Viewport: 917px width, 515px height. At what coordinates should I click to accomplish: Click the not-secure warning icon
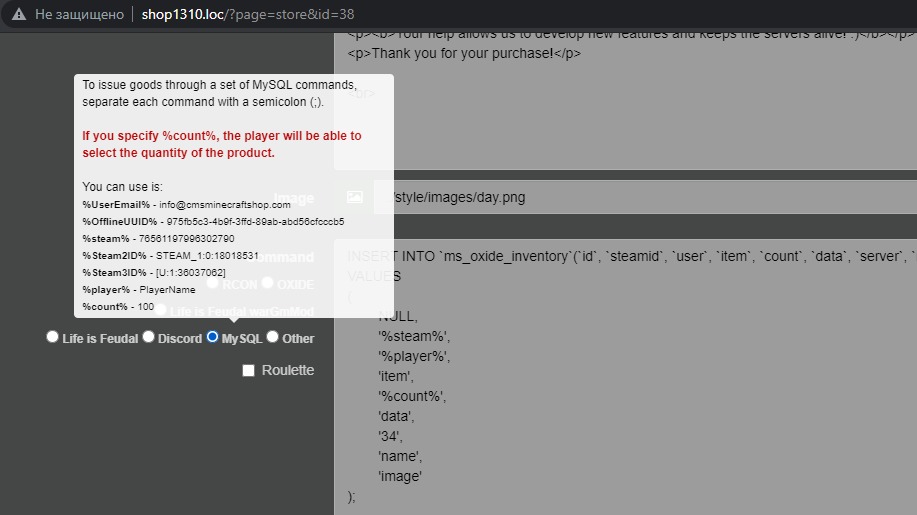(18, 15)
